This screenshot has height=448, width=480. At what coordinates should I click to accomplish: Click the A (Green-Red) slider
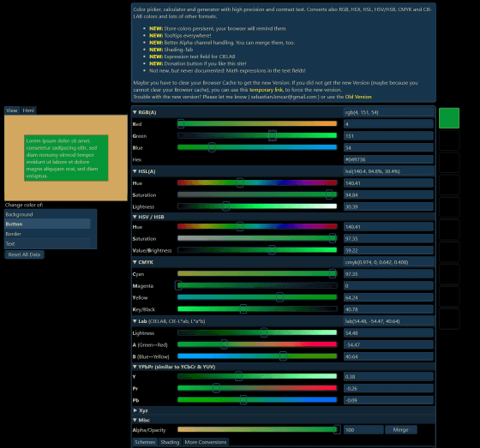tap(257, 345)
